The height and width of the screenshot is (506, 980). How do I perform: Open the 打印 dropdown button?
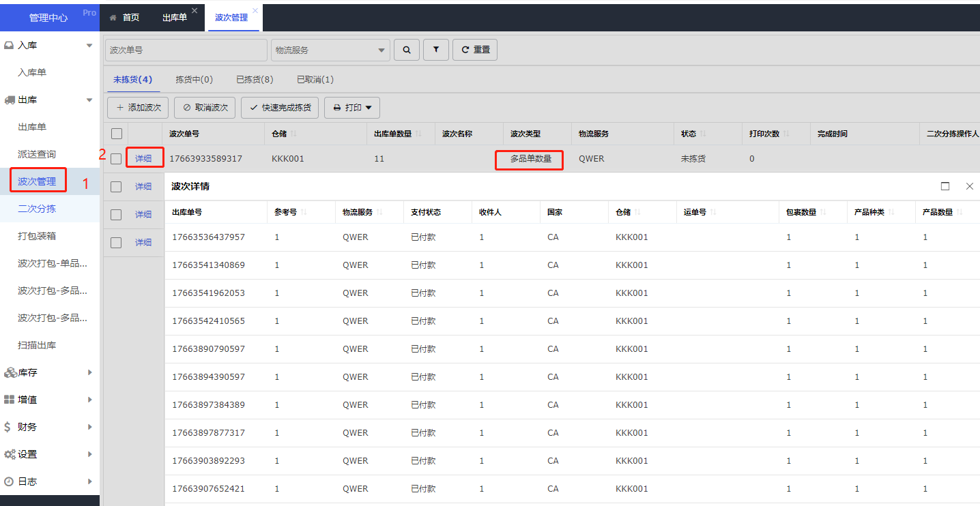pyautogui.click(x=352, y=108)
